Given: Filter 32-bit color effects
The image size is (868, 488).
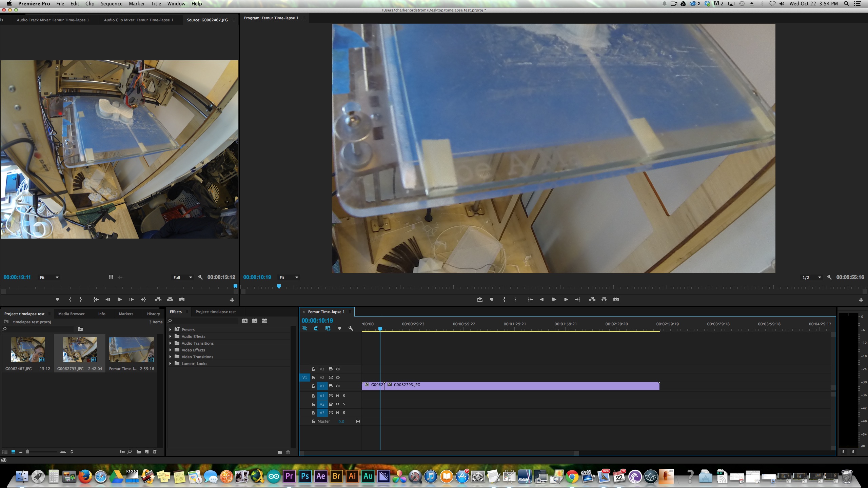Looking at the screenshot, I should point(255,321).
